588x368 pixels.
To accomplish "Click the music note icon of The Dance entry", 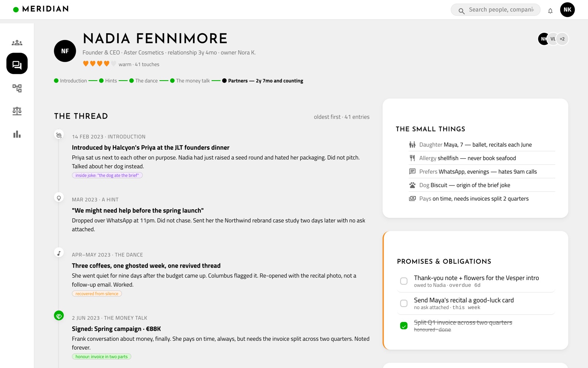I will pos(59,253).
